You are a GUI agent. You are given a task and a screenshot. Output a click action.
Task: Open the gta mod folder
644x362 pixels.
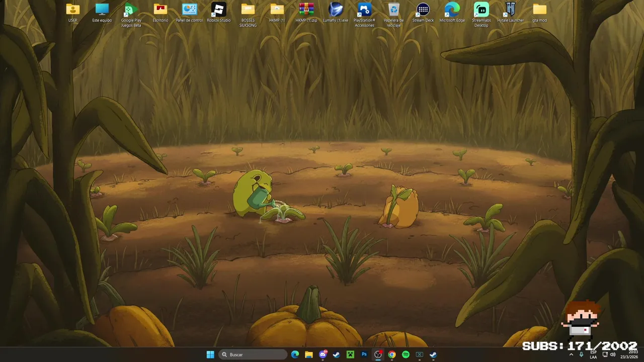539,13
